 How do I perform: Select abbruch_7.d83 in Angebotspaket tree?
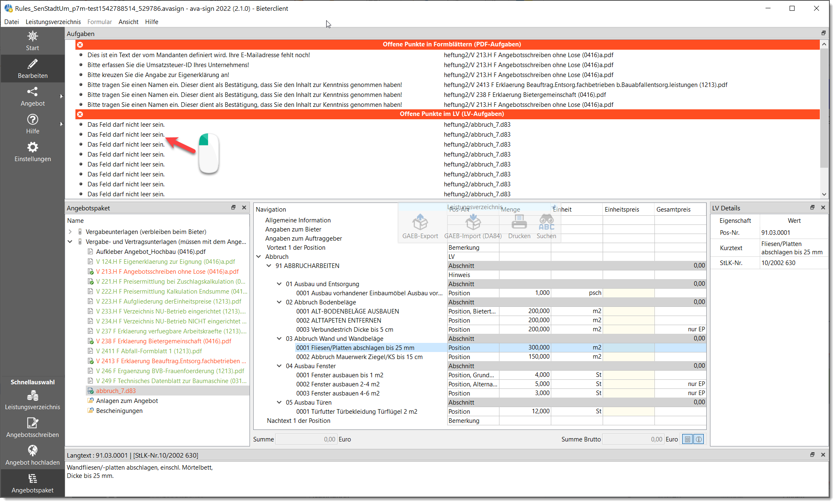116,391
